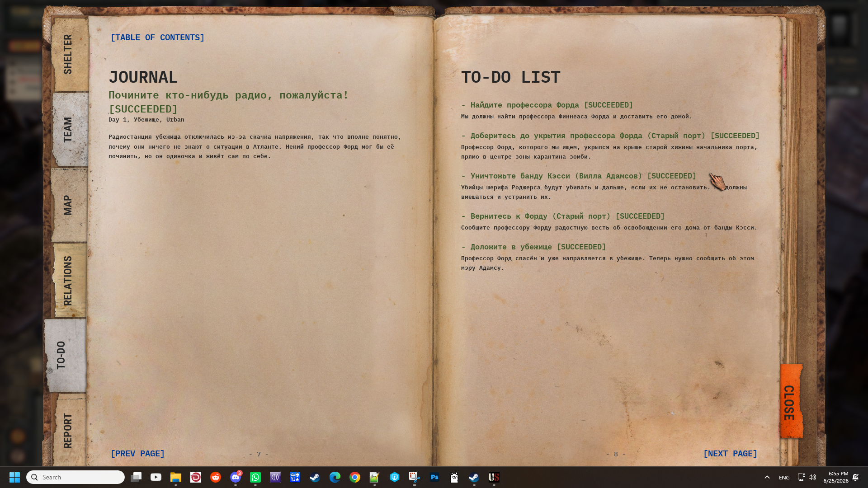
Task: Go to NEXT PAGE
Action: 730,454
